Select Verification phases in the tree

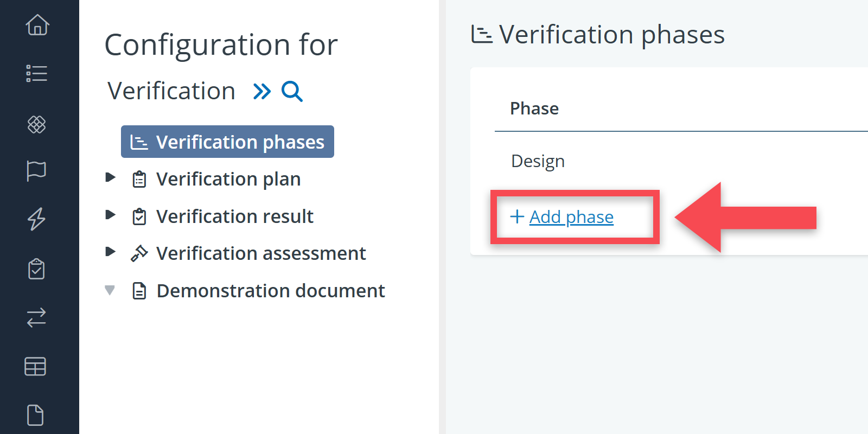click(x=227, y=142)
